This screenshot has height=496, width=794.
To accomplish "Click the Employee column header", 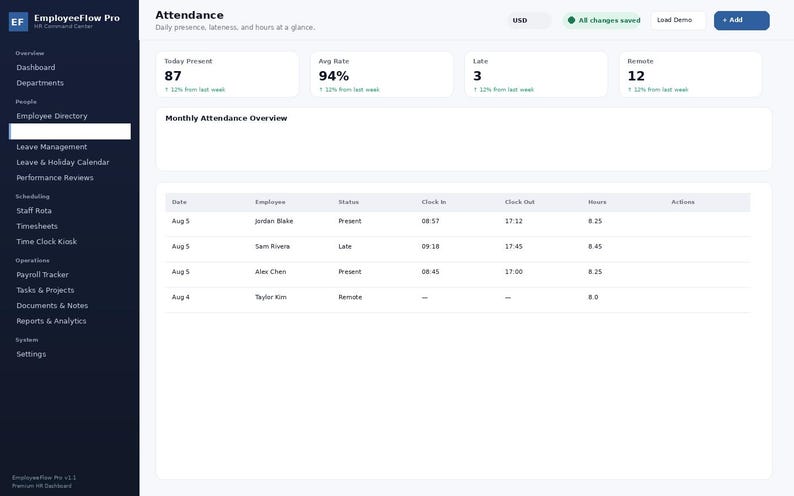I will (x=270, y=202).
